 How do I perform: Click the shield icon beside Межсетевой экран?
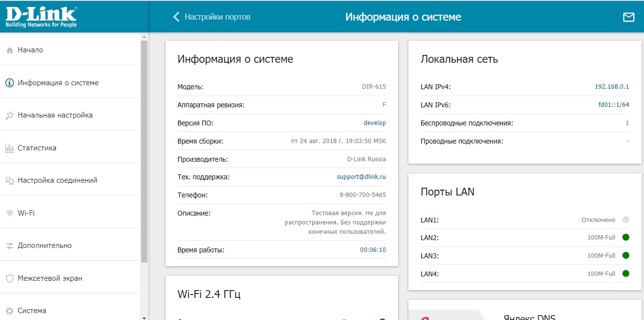click(9, 278)
